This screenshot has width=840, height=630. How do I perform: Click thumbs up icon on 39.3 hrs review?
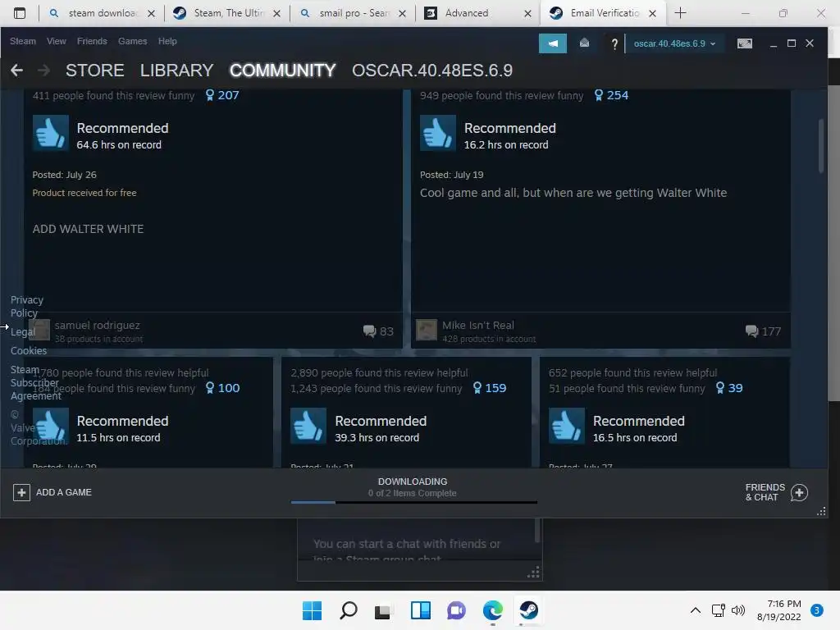[x=308, y=426]
